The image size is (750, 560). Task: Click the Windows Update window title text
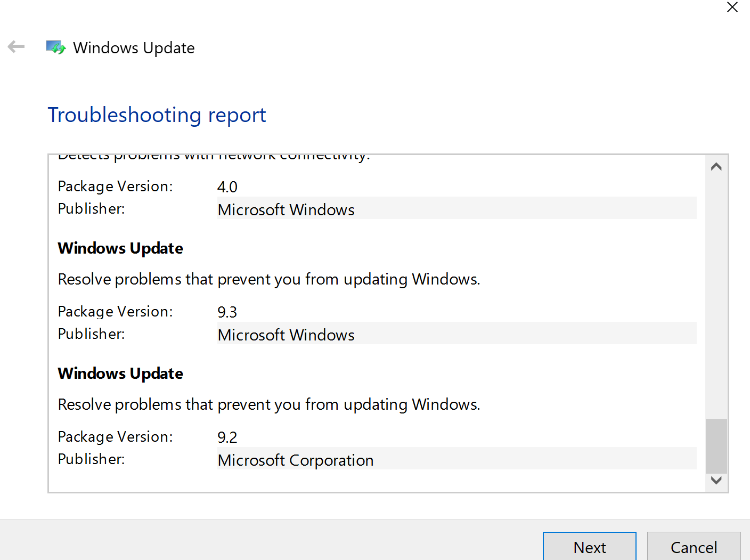click(134, 48)
